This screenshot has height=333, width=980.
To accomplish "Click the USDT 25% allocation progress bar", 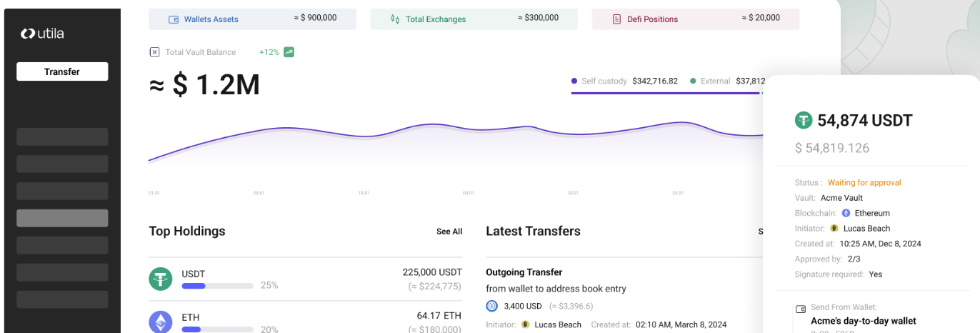I will pos(218,286).
